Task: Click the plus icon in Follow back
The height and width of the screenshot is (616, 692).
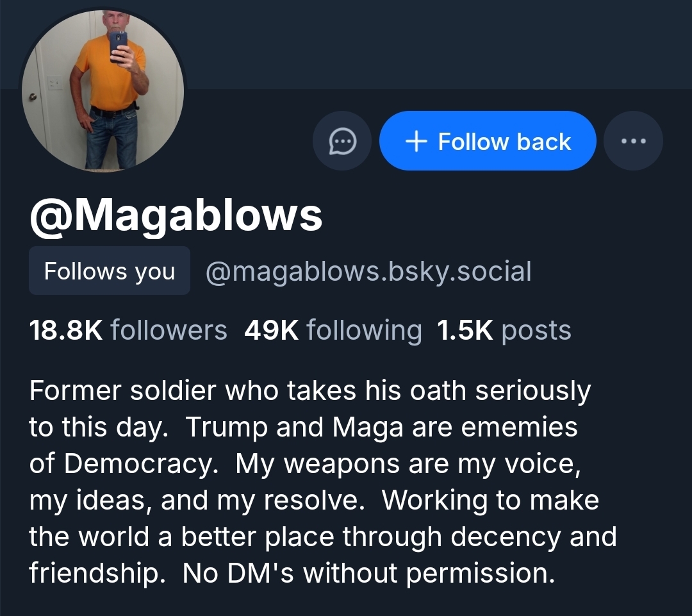Action: pyautogui.click(x=416, y=141)
